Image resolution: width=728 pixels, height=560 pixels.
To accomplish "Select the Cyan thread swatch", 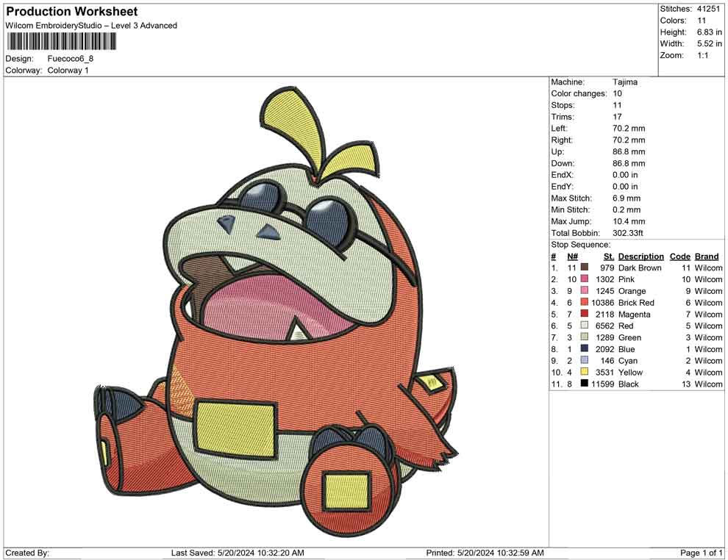I will pyautogui.click(x=585, y=360).
